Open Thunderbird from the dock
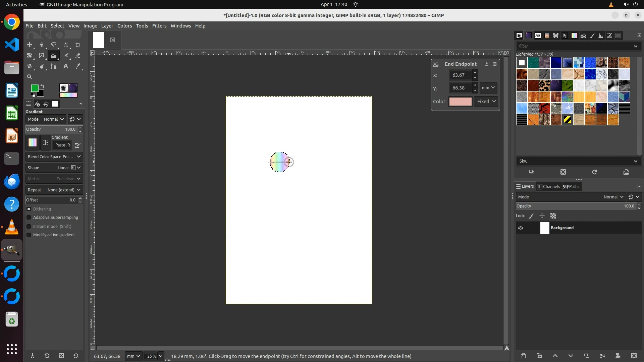Image resolution: width=644 pixels, height=362 pixels. (x=12, y=182)
